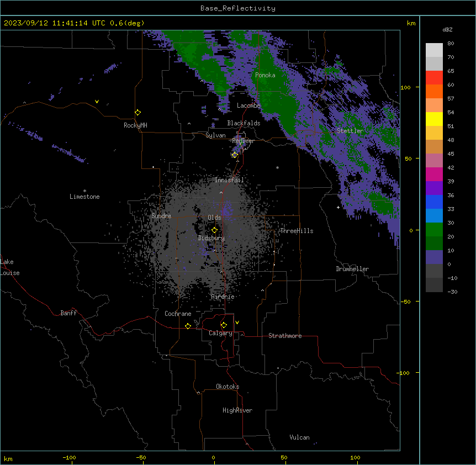Click the Base_Reflectivity title text
The height and width of the screenshot is (465, 476).
coord(238,8)
